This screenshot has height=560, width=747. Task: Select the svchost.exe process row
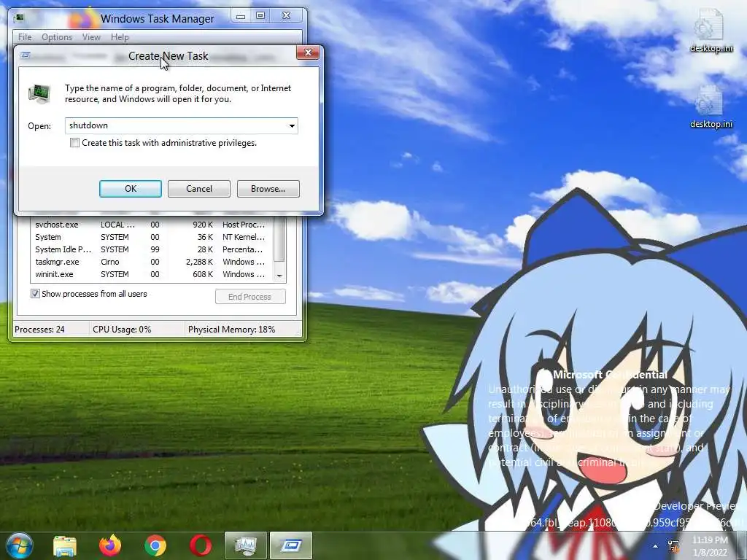click(152, 225)
